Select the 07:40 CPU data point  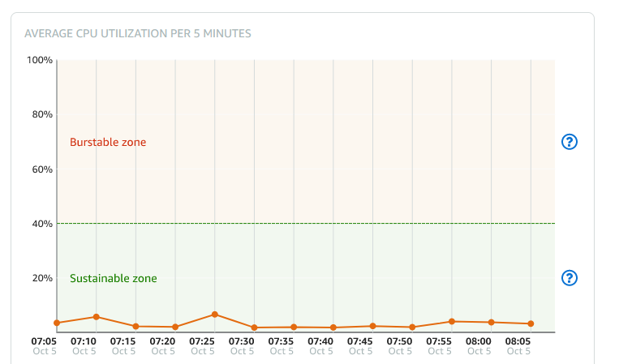pos(333,328)
